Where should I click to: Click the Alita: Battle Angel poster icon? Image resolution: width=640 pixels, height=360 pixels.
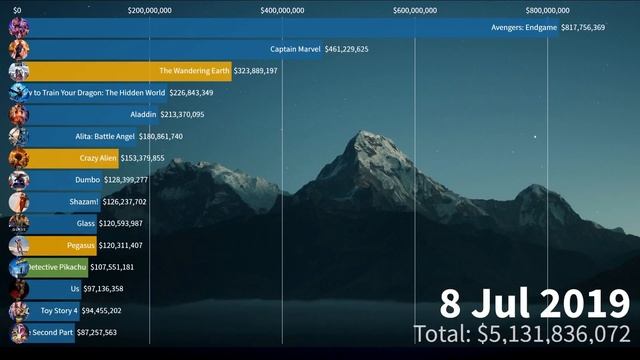pyautogui.click(x=19, y=136)
